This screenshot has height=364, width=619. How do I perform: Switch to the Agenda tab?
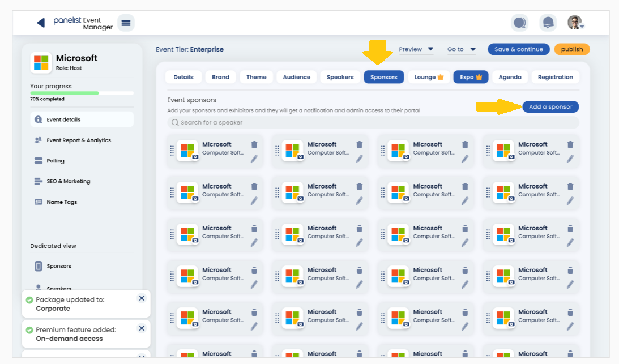pos(510,77)
